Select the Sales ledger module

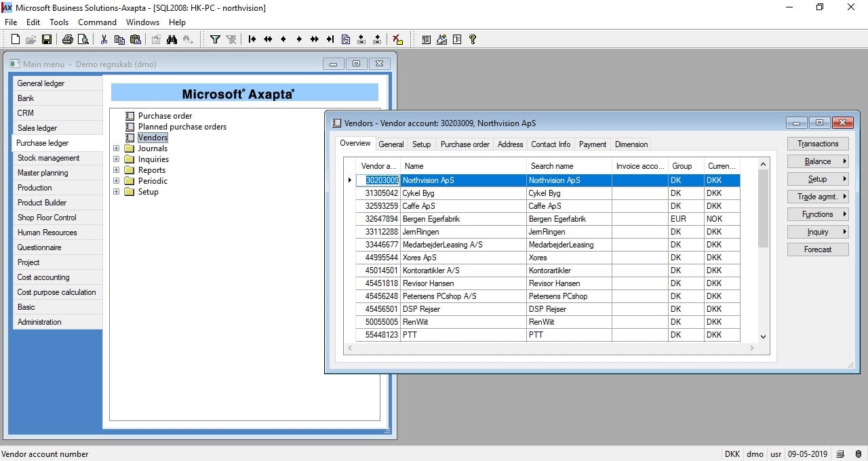pyautogui.click(x=57, y=128)
